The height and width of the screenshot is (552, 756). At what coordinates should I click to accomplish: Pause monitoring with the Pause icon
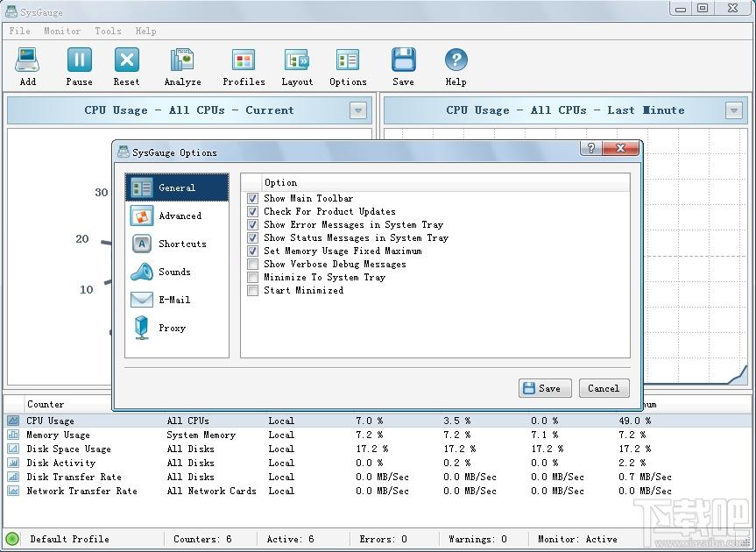tap(79, 60)
